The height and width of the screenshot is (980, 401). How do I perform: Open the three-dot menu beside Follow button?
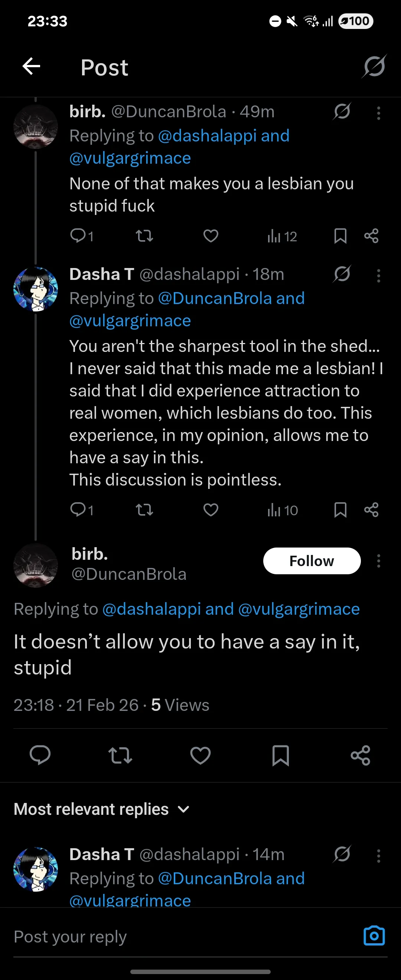pos(379,561)
